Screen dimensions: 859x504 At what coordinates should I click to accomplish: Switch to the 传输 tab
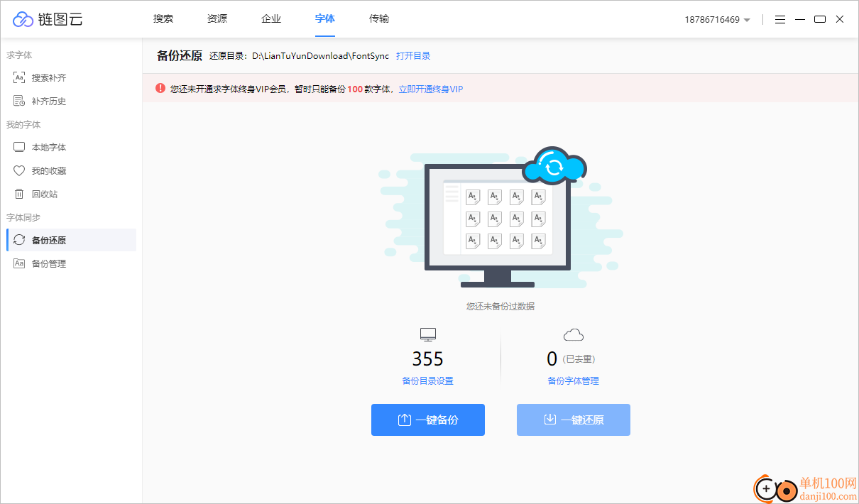pos(379,18)
